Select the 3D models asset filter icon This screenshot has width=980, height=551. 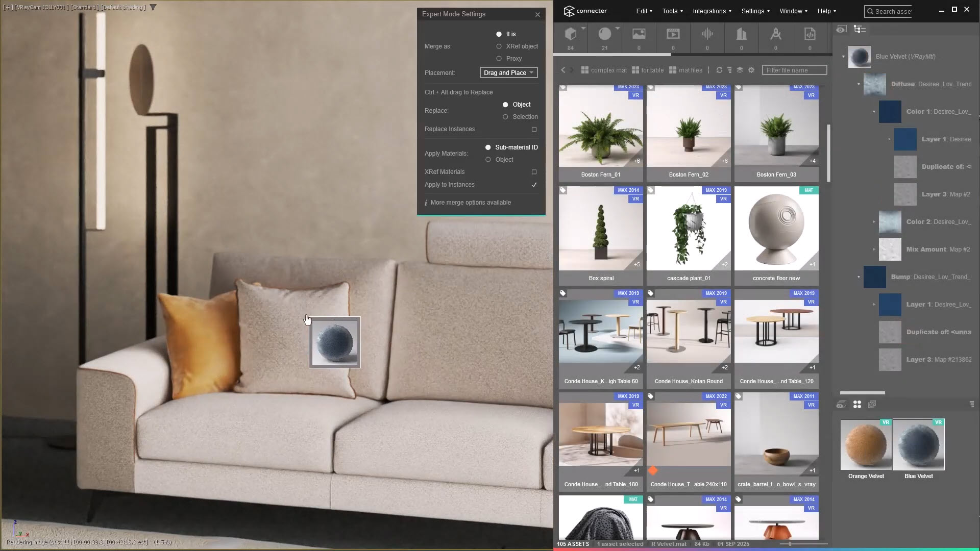click(x=570, y=34)
